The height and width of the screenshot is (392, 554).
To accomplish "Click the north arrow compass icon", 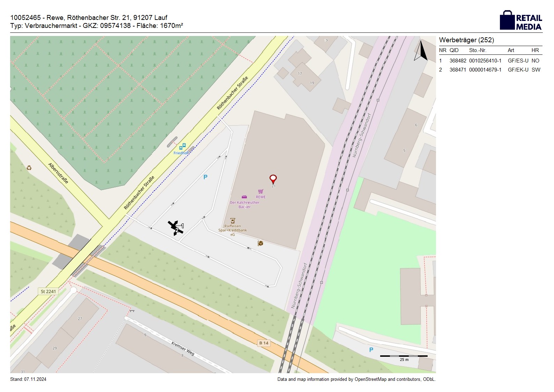I will pos(421,51).
